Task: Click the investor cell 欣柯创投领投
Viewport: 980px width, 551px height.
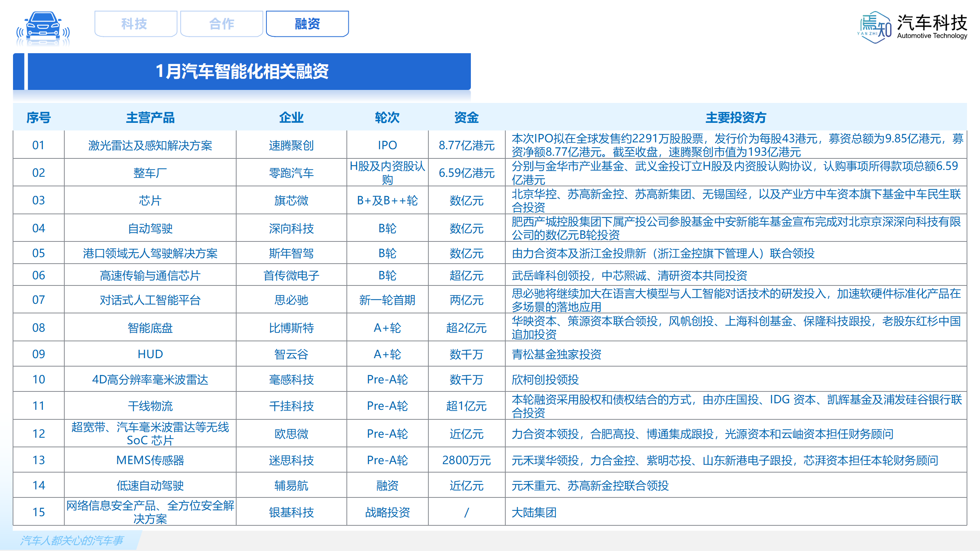Action: pyautogui.click(x=736, y=379)
